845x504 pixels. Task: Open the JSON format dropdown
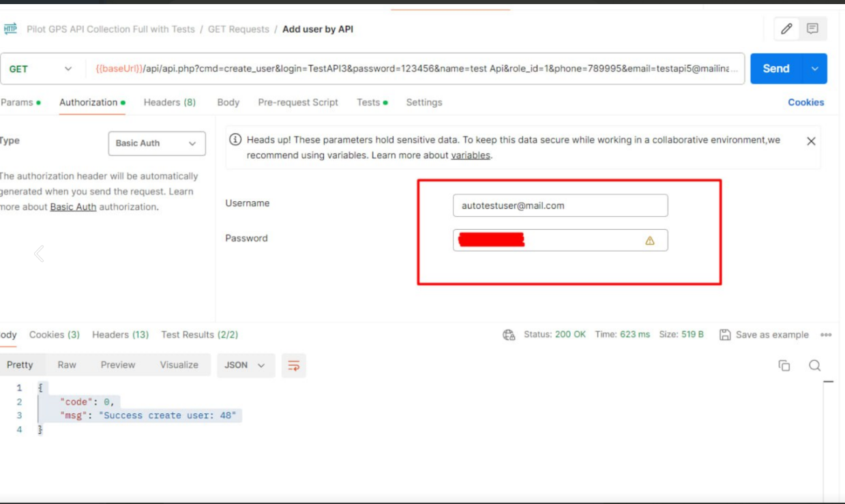(x=245, y=366)
